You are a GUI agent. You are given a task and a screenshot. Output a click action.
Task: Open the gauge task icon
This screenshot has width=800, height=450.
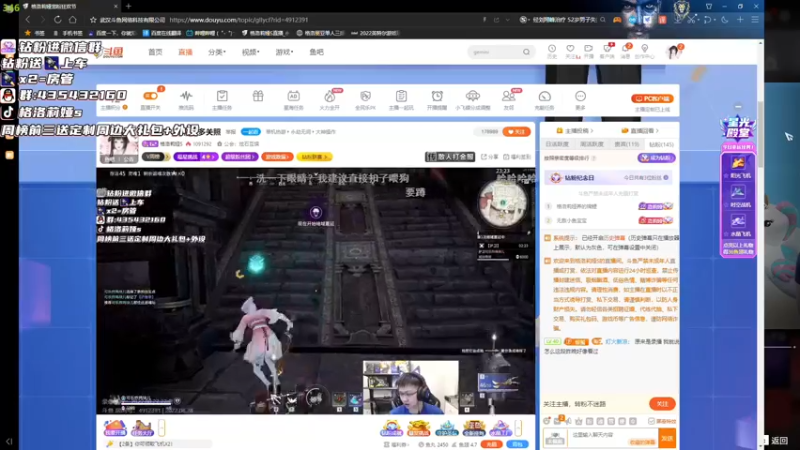click(x=544, y=96)
